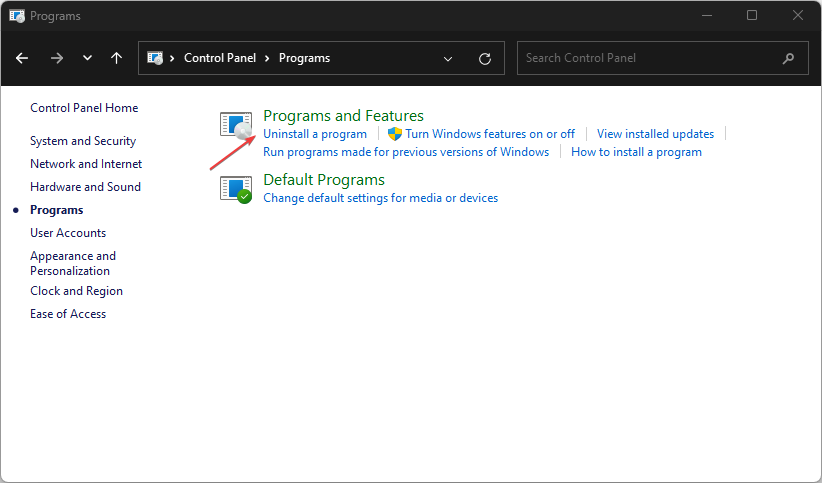The height and width of the screenshot is (483, 822).
Task: Open View installed updates
Action: (x=655, y=134)
